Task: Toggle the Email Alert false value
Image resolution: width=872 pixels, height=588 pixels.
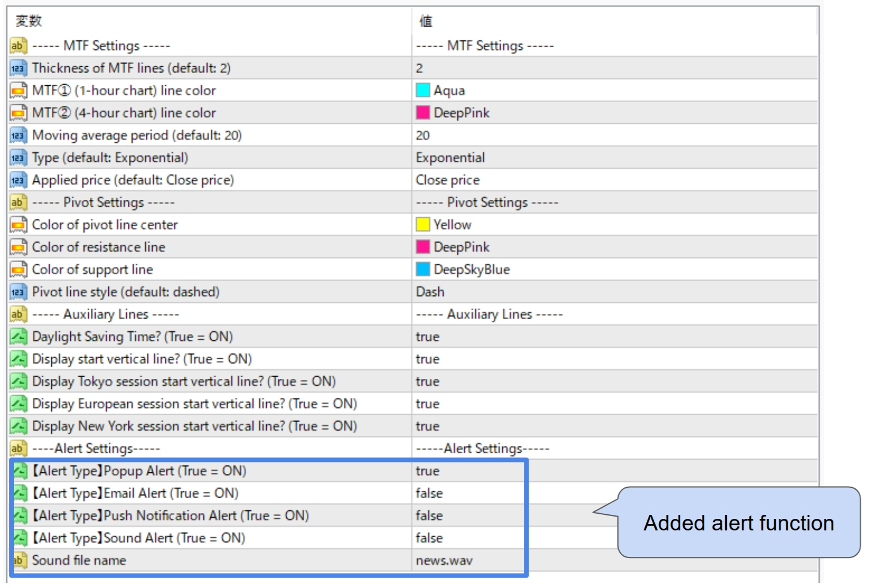Action: pos(429,493)
